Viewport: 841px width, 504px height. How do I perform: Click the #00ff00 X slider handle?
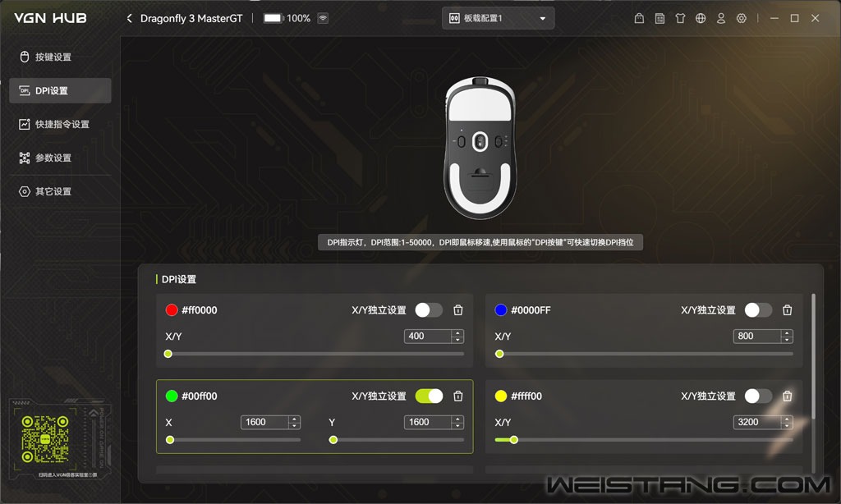pos(170,440)
